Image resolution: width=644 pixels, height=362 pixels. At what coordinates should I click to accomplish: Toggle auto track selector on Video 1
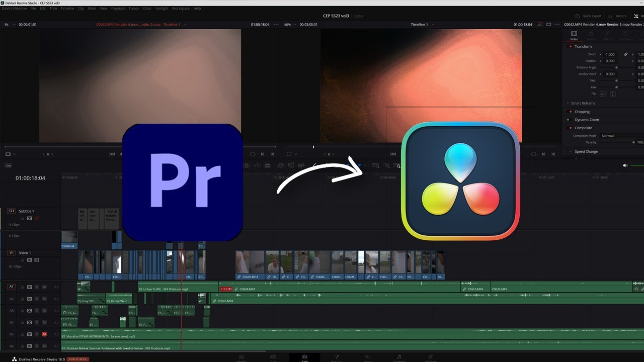tap(30, 260)
